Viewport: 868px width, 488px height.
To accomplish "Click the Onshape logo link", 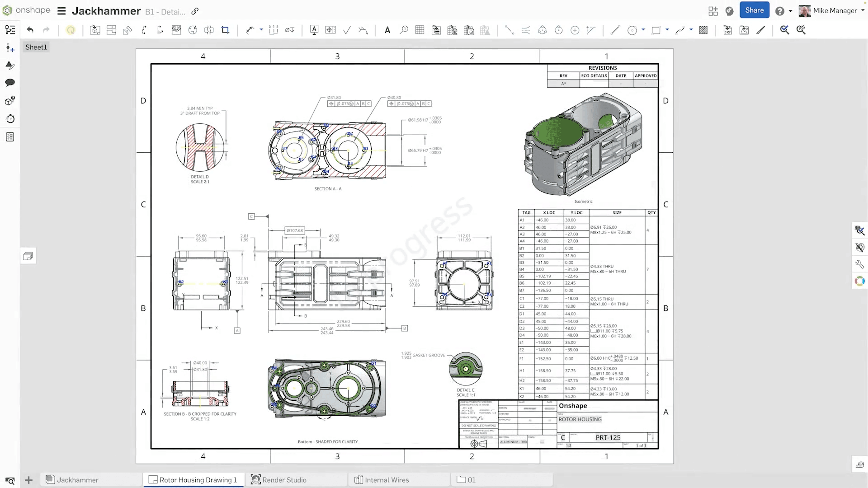I will click(x=26, y=10).
